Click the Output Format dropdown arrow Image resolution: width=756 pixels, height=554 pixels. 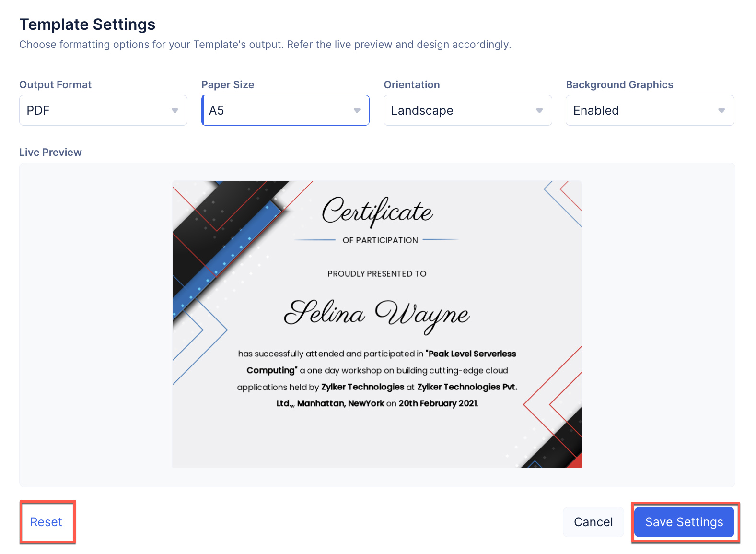pyautogui.click(x=175, y=111)
